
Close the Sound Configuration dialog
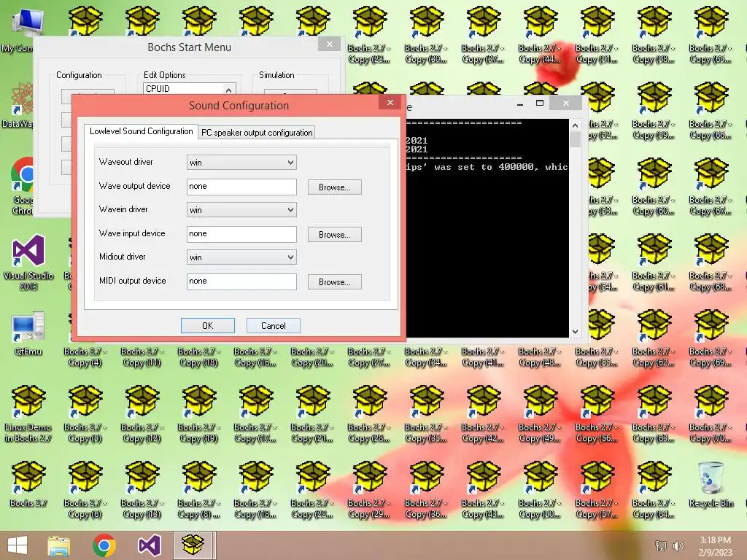click(390, 102)
